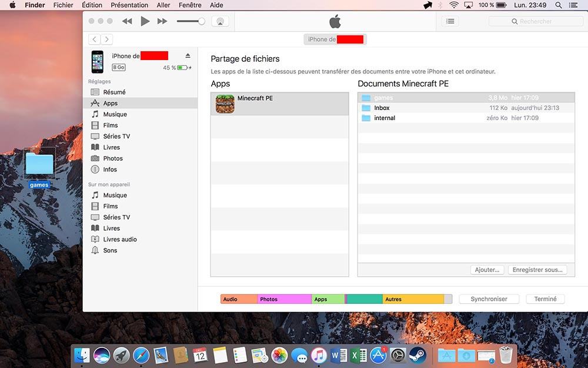588x368 pixels.
Task: Adjust the volume slider knob
Action: (x=202, y=21)
